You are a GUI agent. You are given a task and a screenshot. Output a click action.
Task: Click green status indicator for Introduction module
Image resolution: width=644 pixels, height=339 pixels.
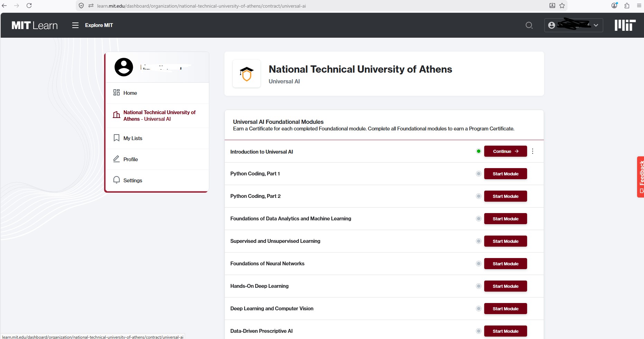[479, 151]
